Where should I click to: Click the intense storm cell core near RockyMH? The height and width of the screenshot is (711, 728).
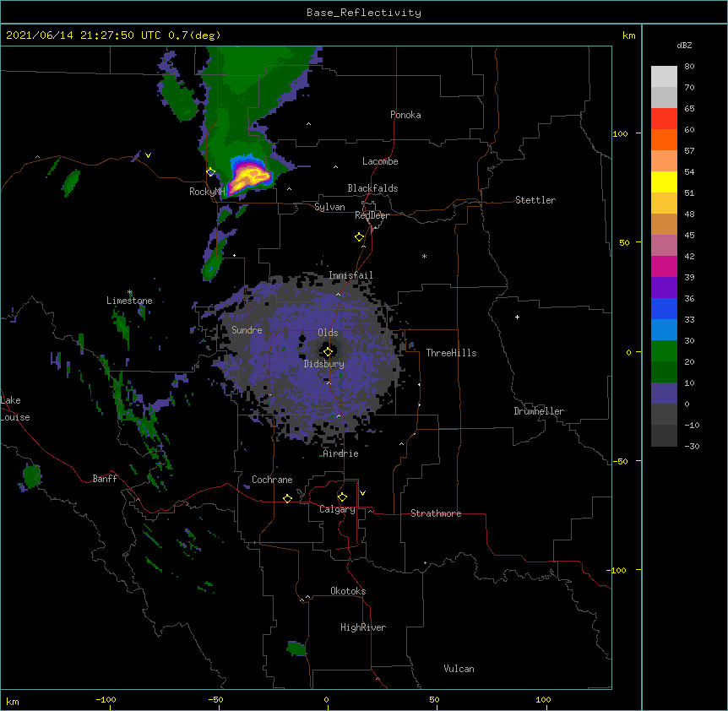251,177
